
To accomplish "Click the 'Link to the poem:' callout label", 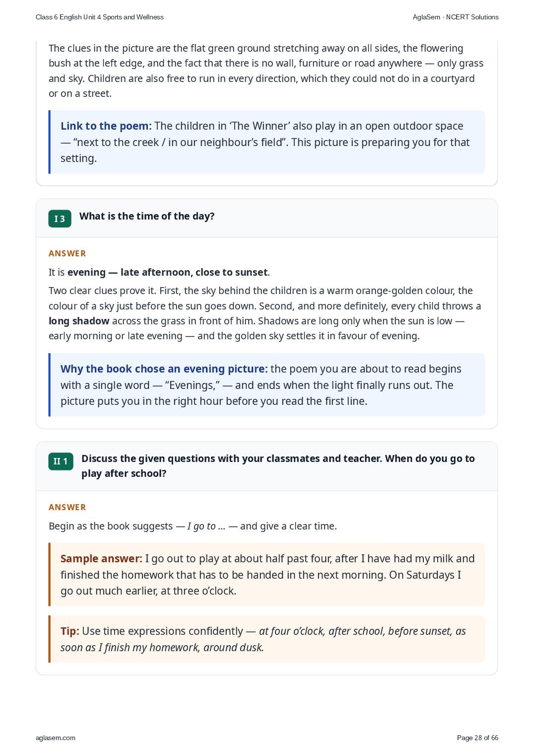I will click(106, 126).
